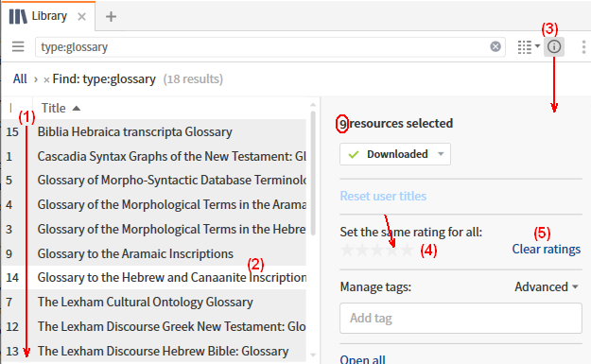Switch to the Library tab
This screenshot has width=591, height=364.
[49, 16]
